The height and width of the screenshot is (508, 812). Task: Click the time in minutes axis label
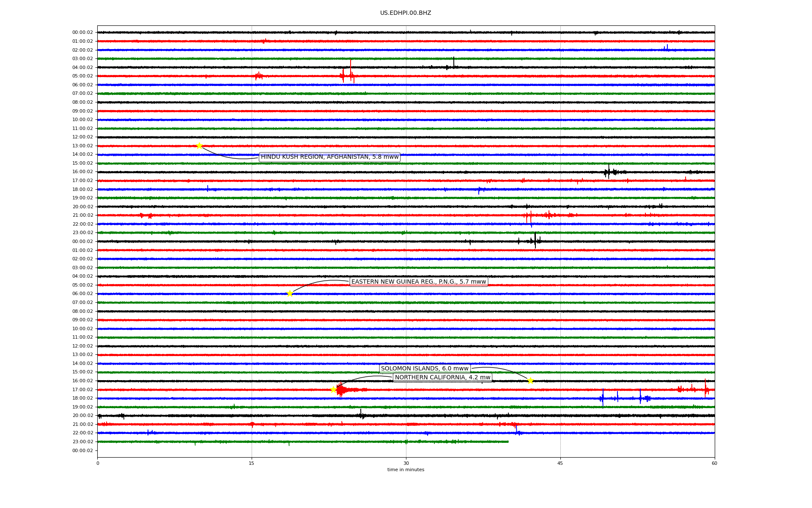tap(406, 470)
